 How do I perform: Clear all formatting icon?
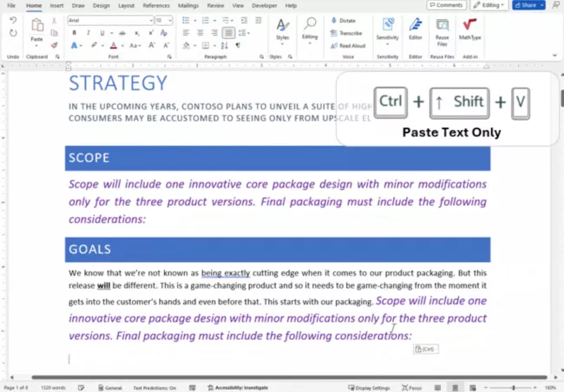click(x=164, y=33)
